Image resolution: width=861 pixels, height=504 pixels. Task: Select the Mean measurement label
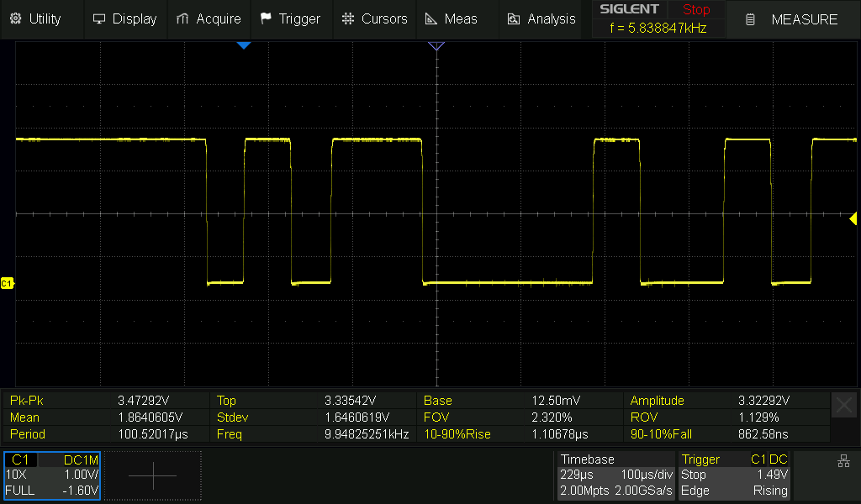coord(24,417)
